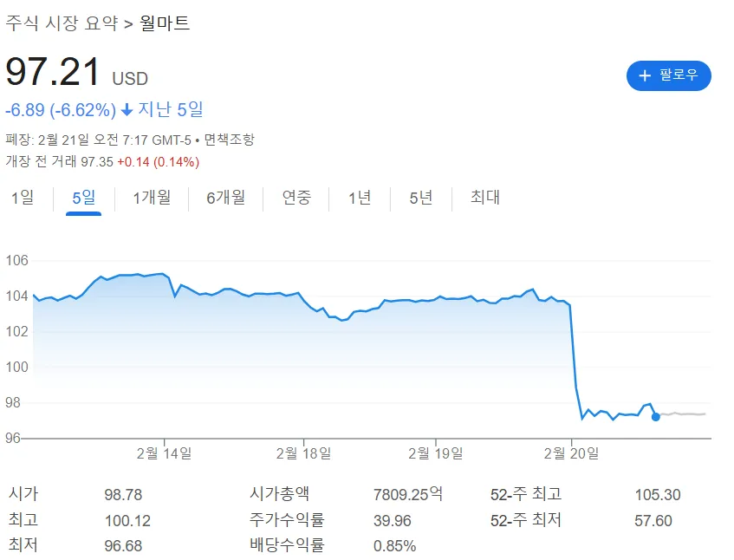Click the 월마트 breadcrumb title
734x560 pixels.
[x=164, y=23]
